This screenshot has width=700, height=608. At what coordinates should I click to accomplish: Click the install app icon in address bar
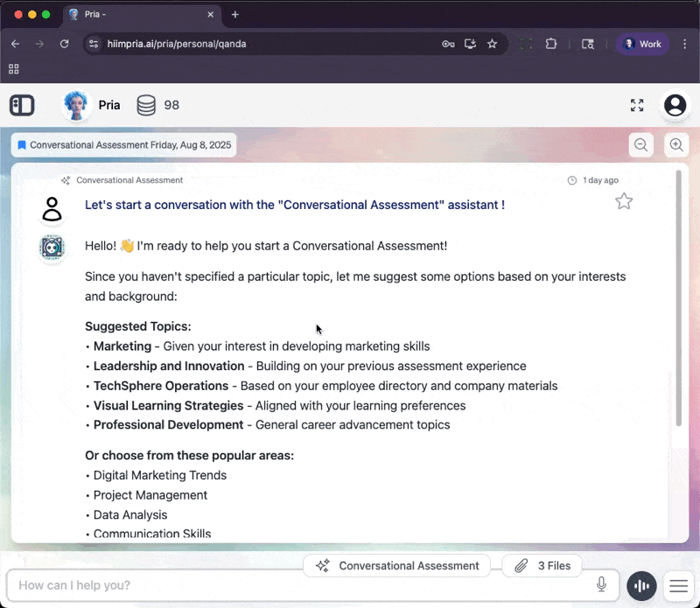click(x=470, y=44)
